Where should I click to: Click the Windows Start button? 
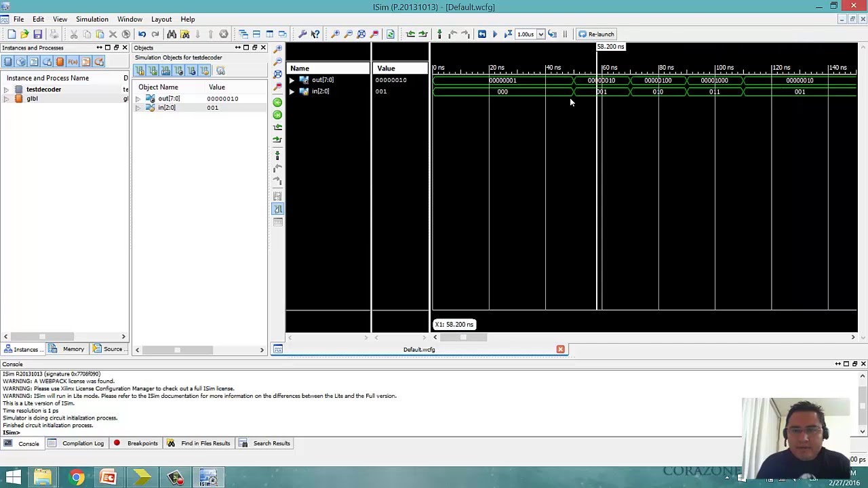[13, 478]
